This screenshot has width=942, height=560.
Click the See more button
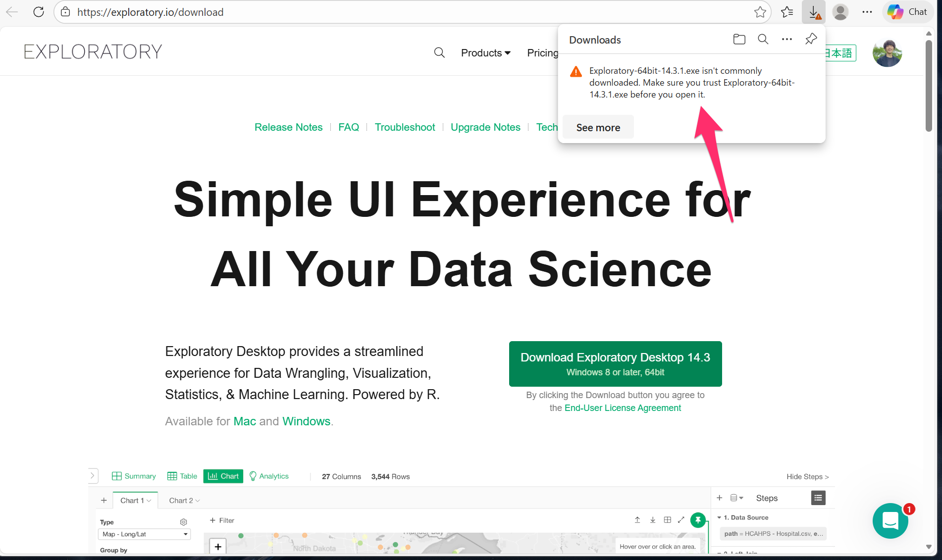pos(598,128)
